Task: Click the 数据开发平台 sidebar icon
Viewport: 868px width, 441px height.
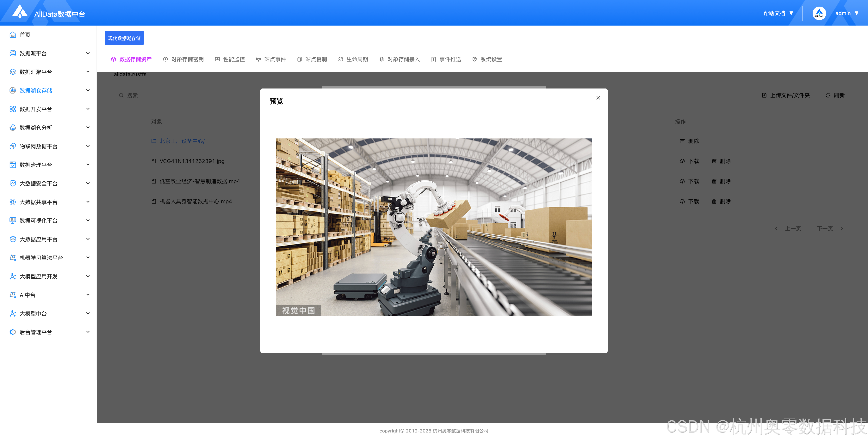Action: click(13, 109)
